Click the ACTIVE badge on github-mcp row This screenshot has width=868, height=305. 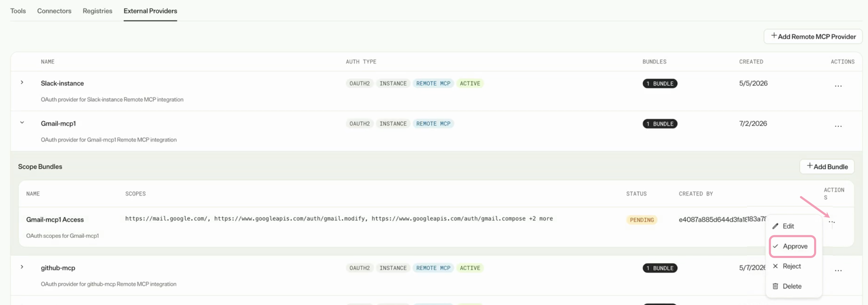pos(470,268)
